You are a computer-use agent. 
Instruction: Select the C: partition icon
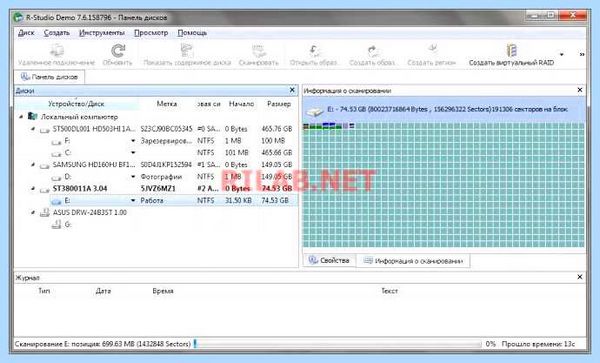coord(56,154)
